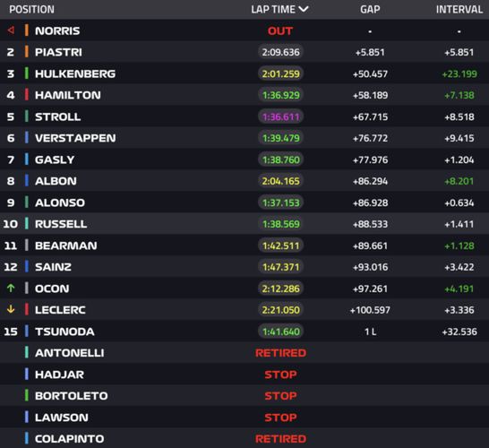
Task: Click Hulkenberg's green +23.199 interval
Action: (459, 74)
